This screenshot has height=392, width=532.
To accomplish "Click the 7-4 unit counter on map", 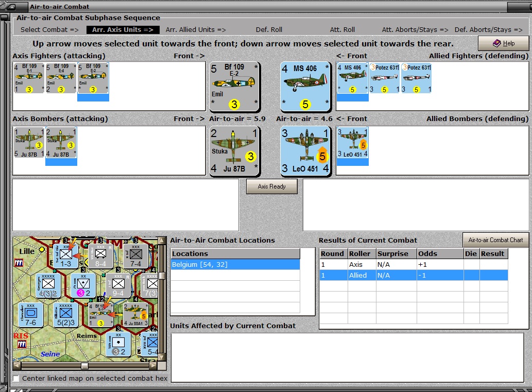I will click(x=135, y=255).
